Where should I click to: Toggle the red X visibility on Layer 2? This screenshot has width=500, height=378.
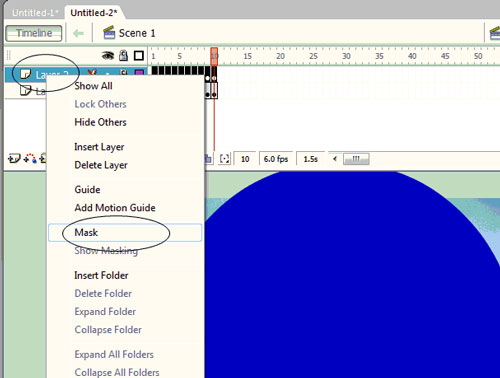92,72
